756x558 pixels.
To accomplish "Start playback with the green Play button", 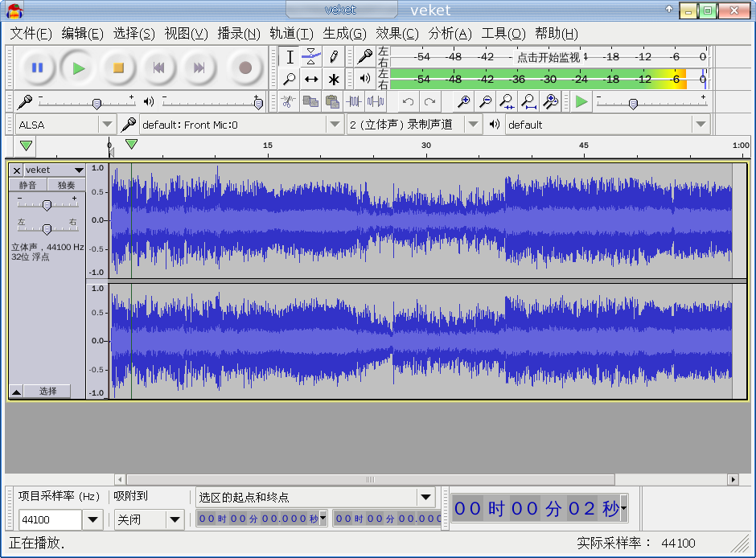I will tap(79, 68).
